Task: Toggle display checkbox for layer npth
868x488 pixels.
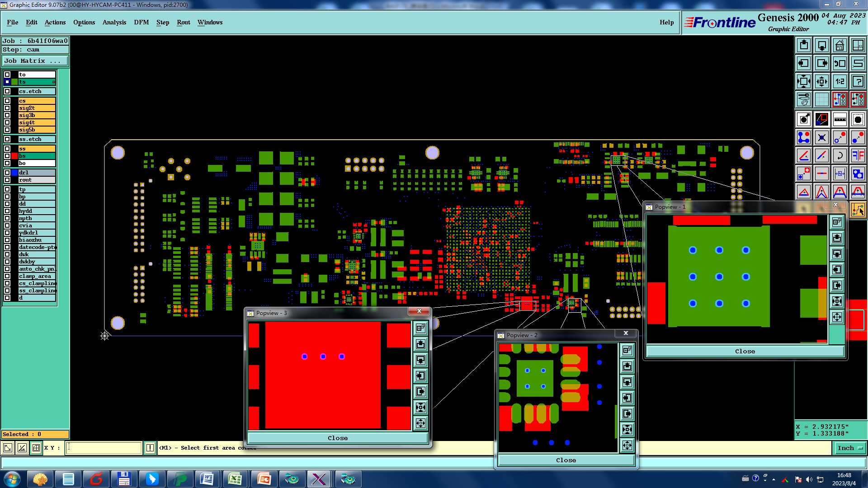Action: pos(7,218)
